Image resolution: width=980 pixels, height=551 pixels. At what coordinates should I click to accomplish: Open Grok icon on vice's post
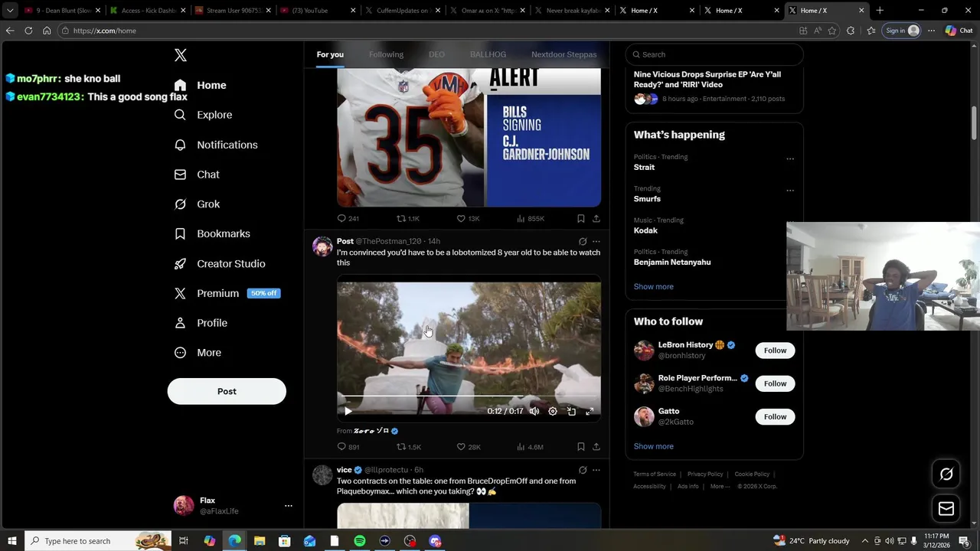[583, 470]
